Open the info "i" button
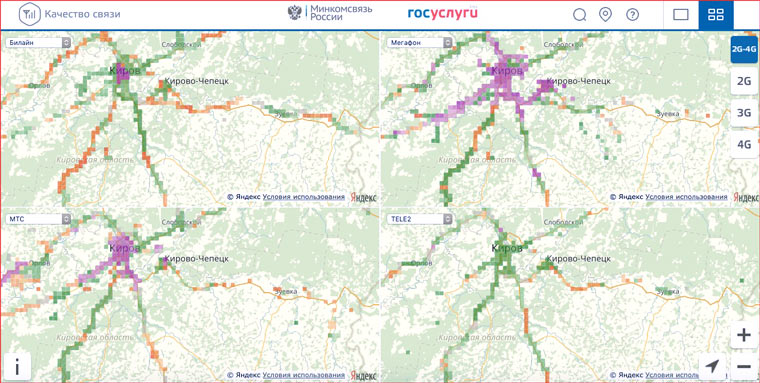The height and width of the screenshot is (383, 760). tap(17, 367)
